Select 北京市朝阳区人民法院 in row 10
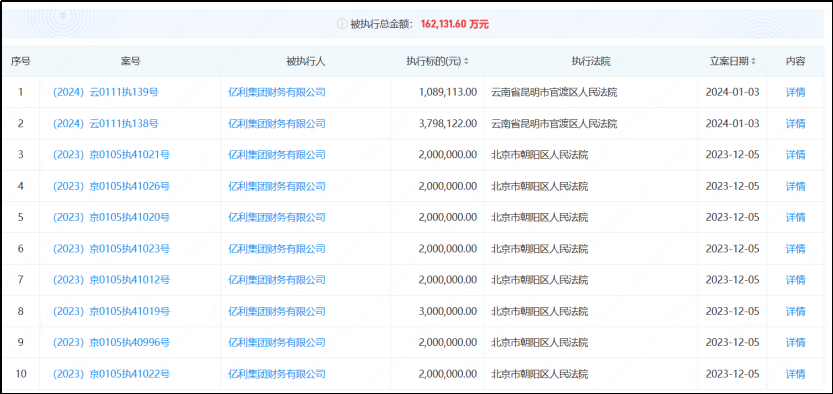Image resolution: width=833 pixels, height=394 pixels. point(540,374)
